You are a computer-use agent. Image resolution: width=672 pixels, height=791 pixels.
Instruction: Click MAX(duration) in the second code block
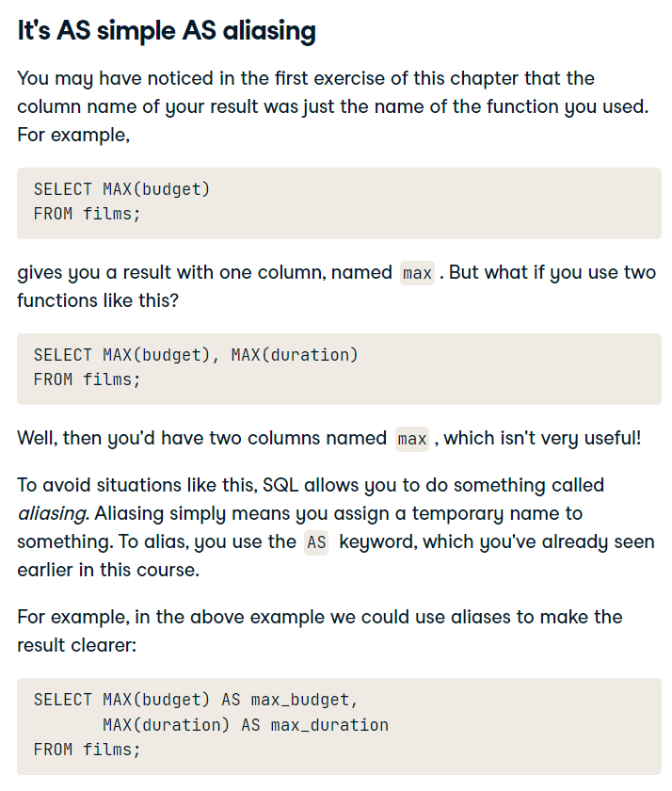point(295,355)
